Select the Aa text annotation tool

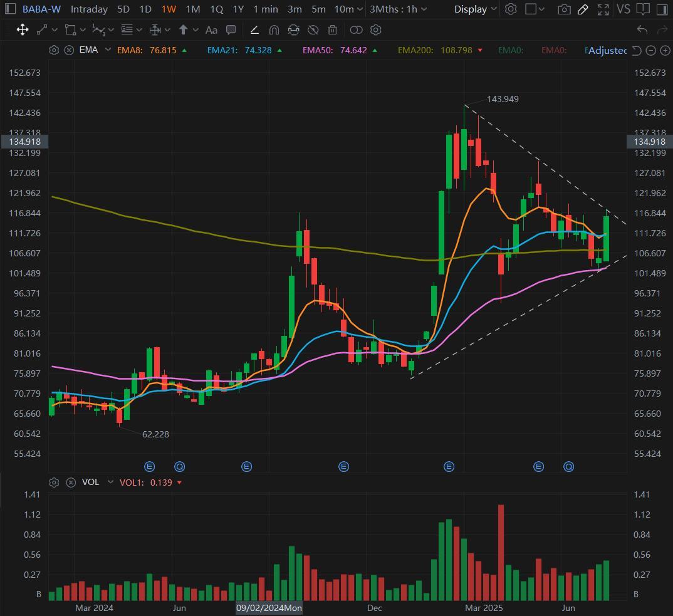coord(211,30)
